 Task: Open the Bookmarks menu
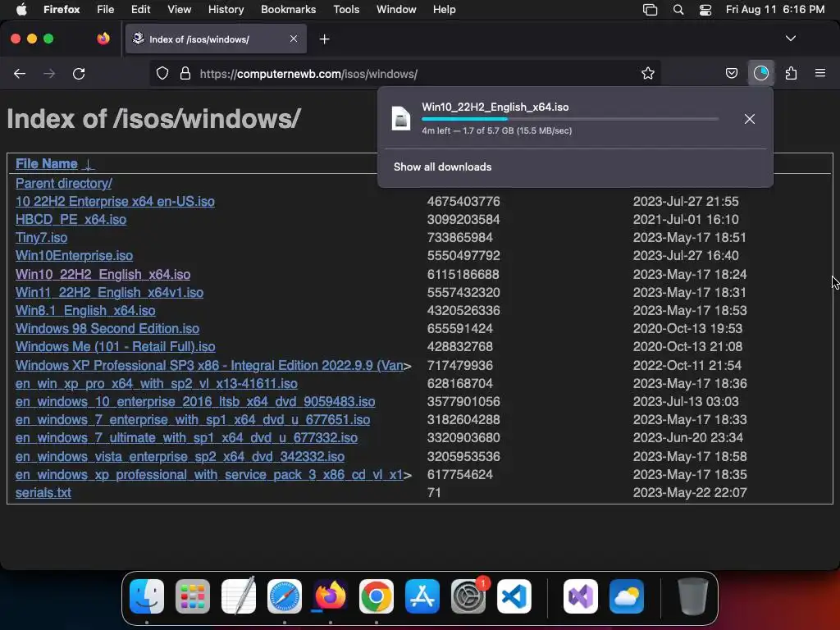(x=288, y=9)
